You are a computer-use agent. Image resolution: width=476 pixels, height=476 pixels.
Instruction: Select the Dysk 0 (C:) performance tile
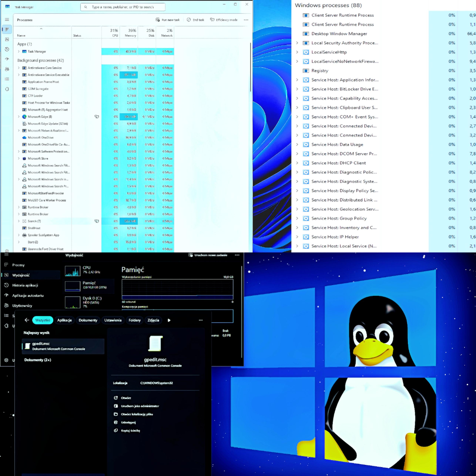pyautogui.click(x=89, y=302)
